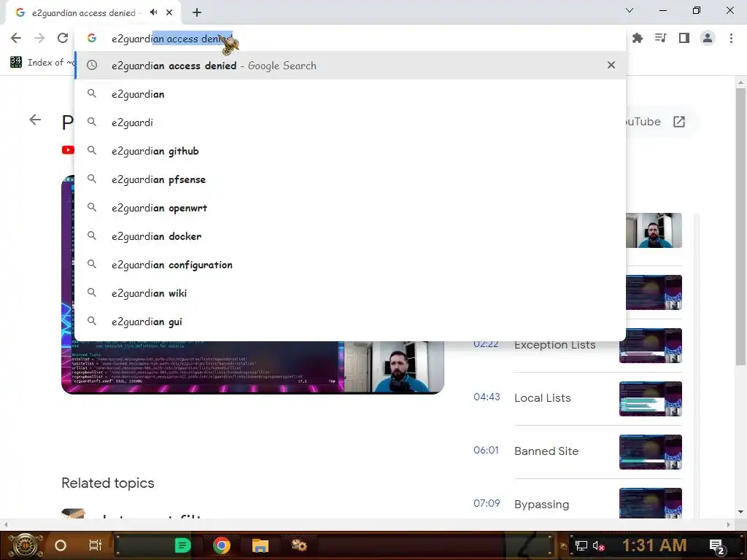This screenshot has height=560, width=747.
Task: Click the address bar text field
Action: pyautogui.click(x=350, y=39)
